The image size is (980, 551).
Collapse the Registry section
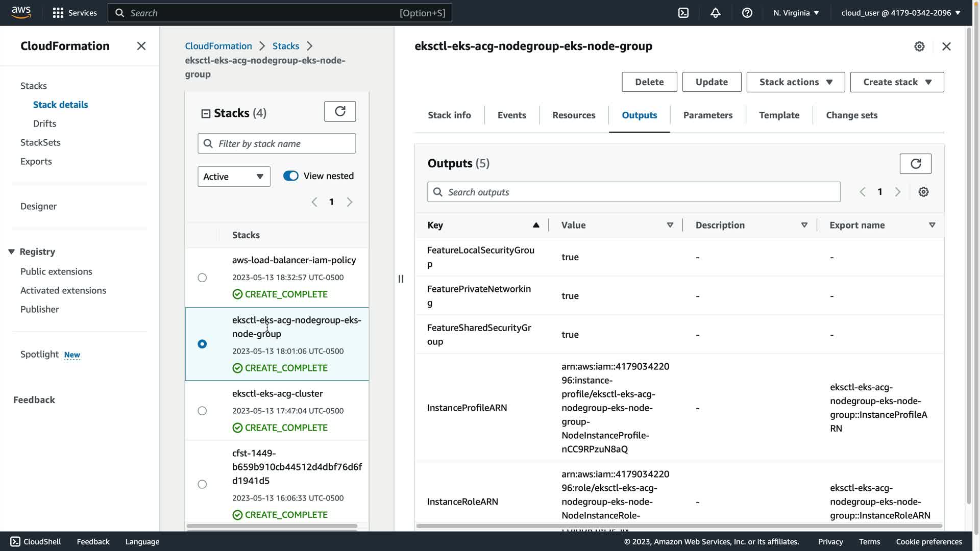pos(11,252)
